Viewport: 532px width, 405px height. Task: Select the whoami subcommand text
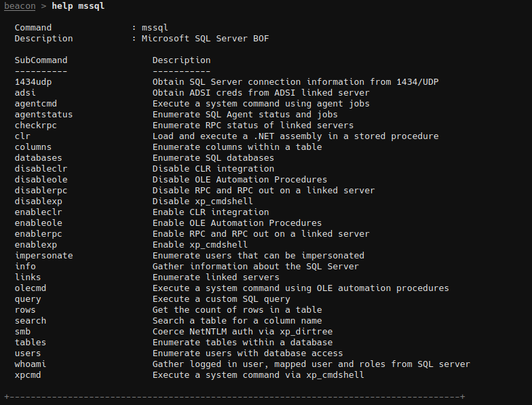click(31, 364)
